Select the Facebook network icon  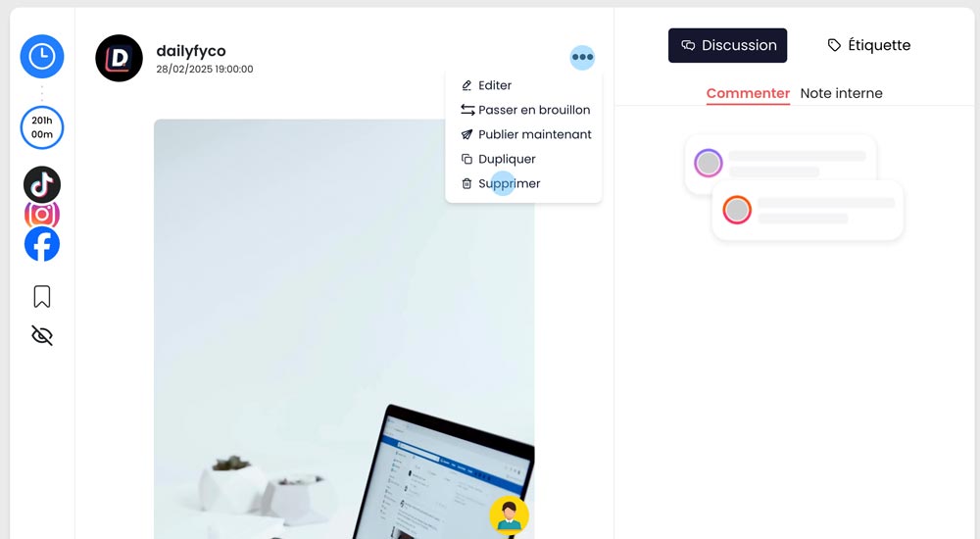tap(42, 244)
